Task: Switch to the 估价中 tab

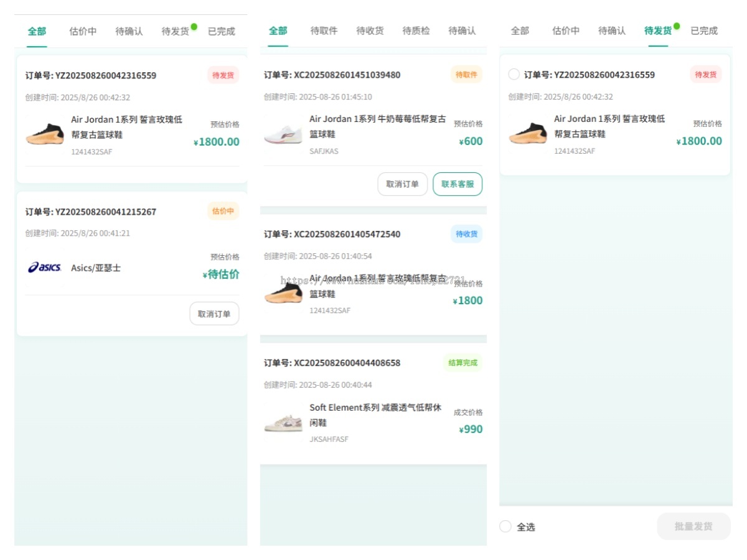Action: click(82, 31)
